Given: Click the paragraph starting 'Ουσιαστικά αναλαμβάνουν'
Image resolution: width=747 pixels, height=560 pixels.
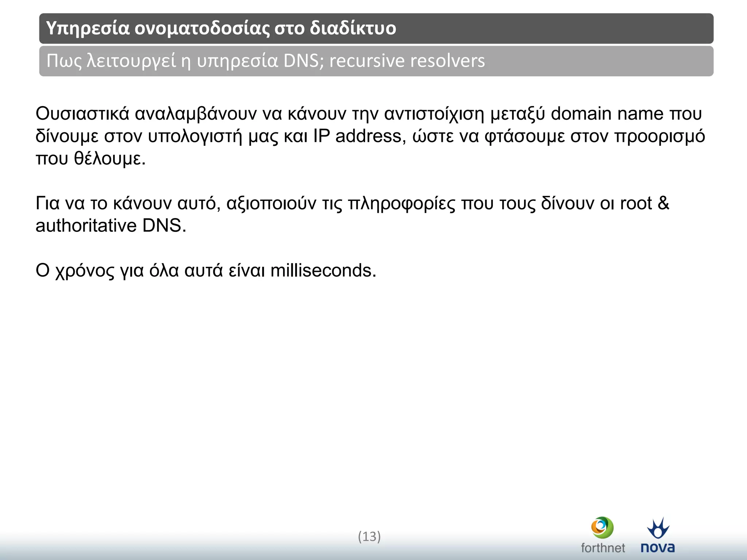Looking at the screenshot, I should coord(370,136).
